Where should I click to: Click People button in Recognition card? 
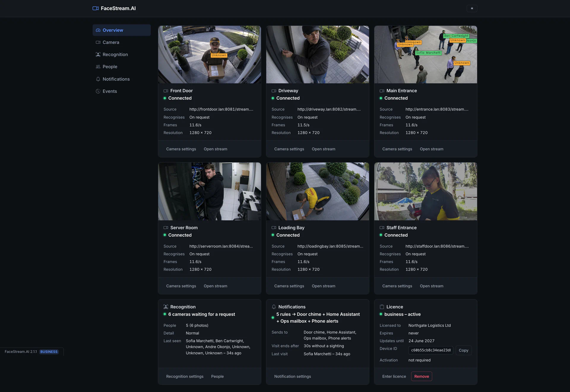217,377
